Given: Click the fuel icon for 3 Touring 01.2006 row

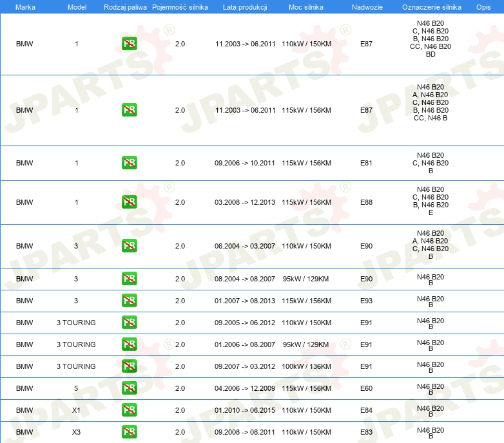Looking at the screenshot, I should click(x=129, y=344).
